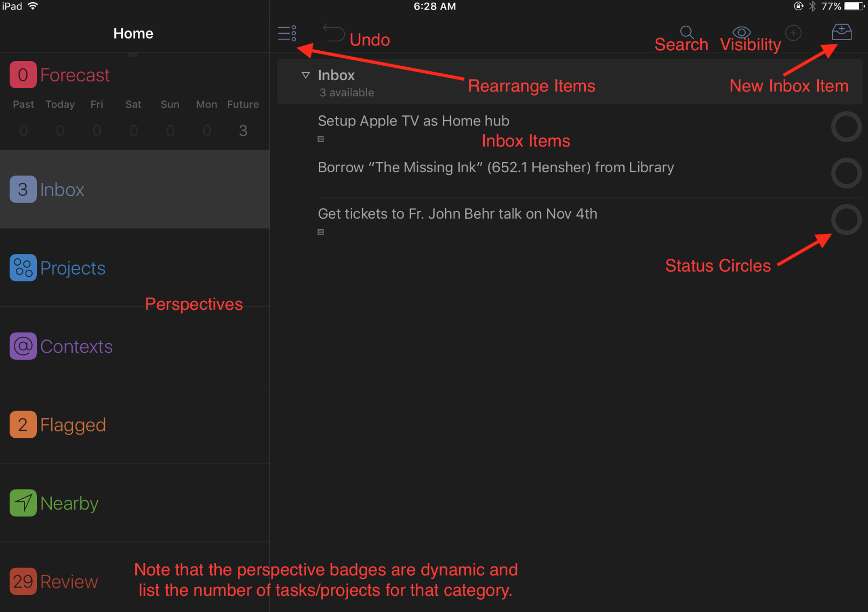Viewport: 868px width, 612px height.
Task: Check off "Get tickets to Fr. John Behr" circle
Action: (x=846, y=220)
